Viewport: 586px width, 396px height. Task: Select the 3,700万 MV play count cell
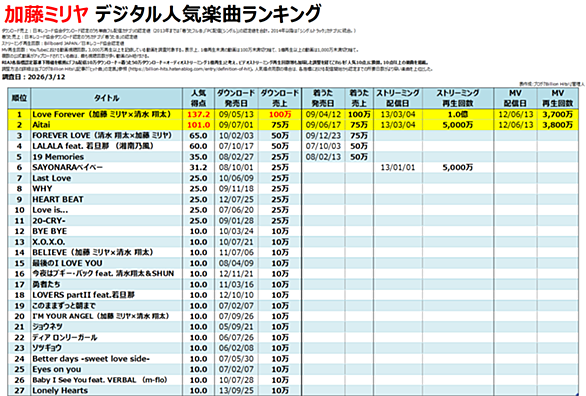(558, 114)
